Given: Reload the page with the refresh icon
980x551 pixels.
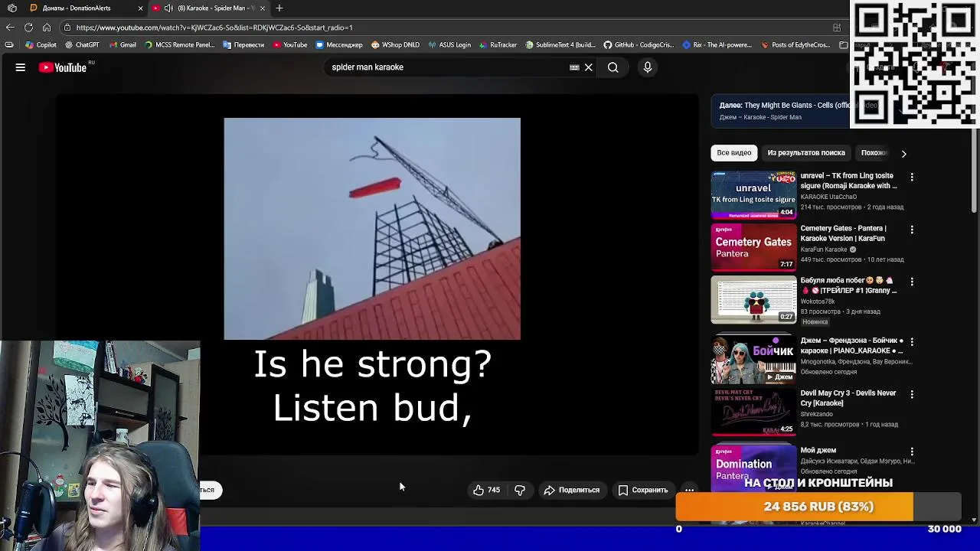Looking at the screenshot, I should pyautogui.click(x=28, y=28).
